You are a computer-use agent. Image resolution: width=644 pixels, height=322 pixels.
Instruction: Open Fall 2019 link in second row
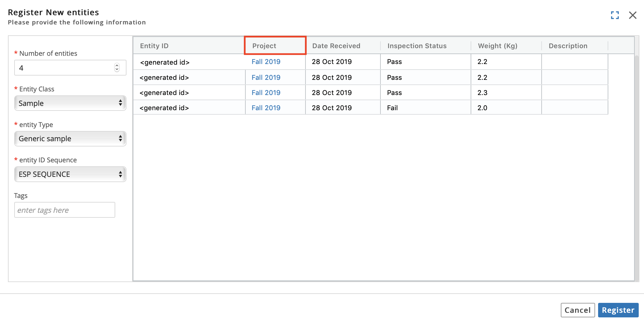click(x=266, y=78)
